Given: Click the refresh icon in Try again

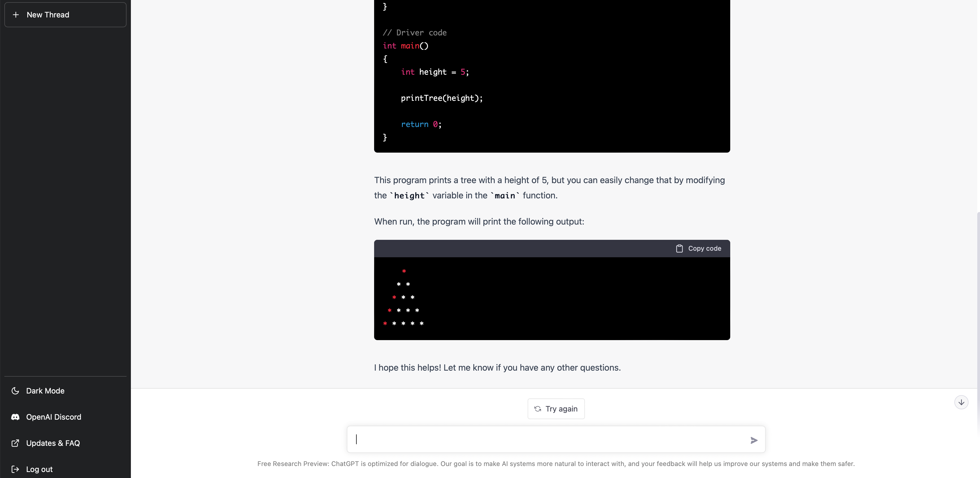Looking at the screenshot, I should 537,409.
